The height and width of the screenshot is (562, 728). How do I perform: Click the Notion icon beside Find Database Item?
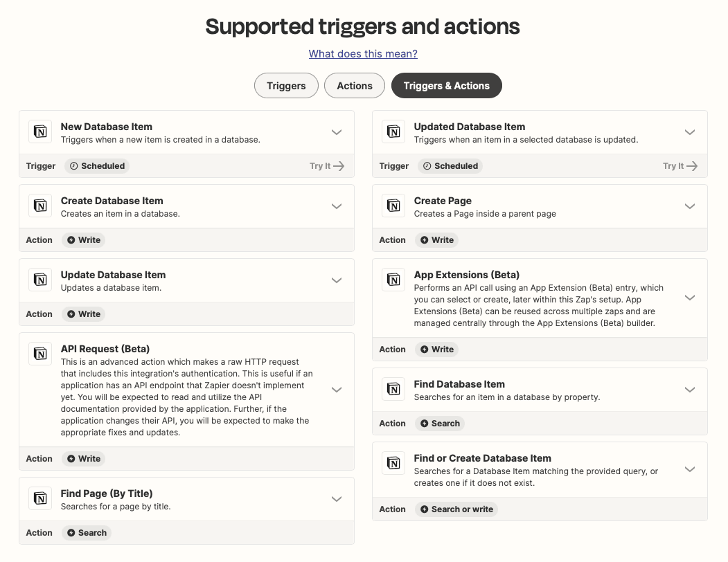point(393,390)
